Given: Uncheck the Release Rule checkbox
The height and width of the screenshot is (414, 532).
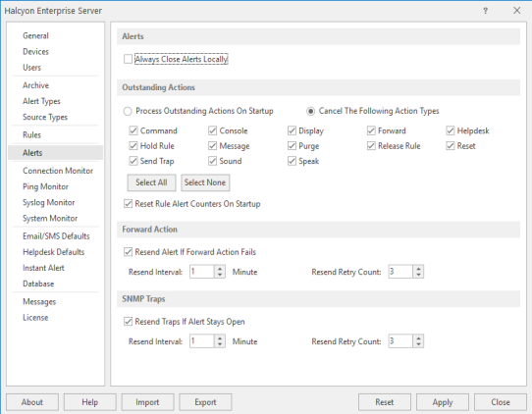Looking at the screenshot, I should pyautogui.click(x=371, y=146).
